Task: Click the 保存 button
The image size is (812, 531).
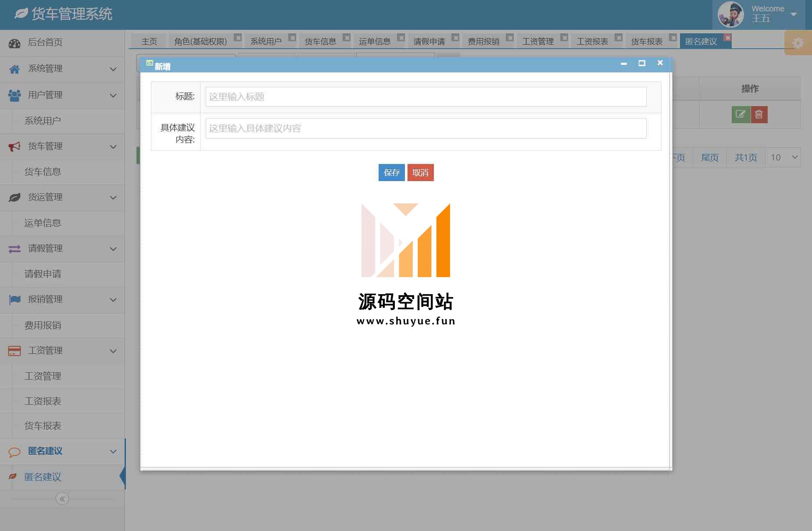Action: (392, 173)
